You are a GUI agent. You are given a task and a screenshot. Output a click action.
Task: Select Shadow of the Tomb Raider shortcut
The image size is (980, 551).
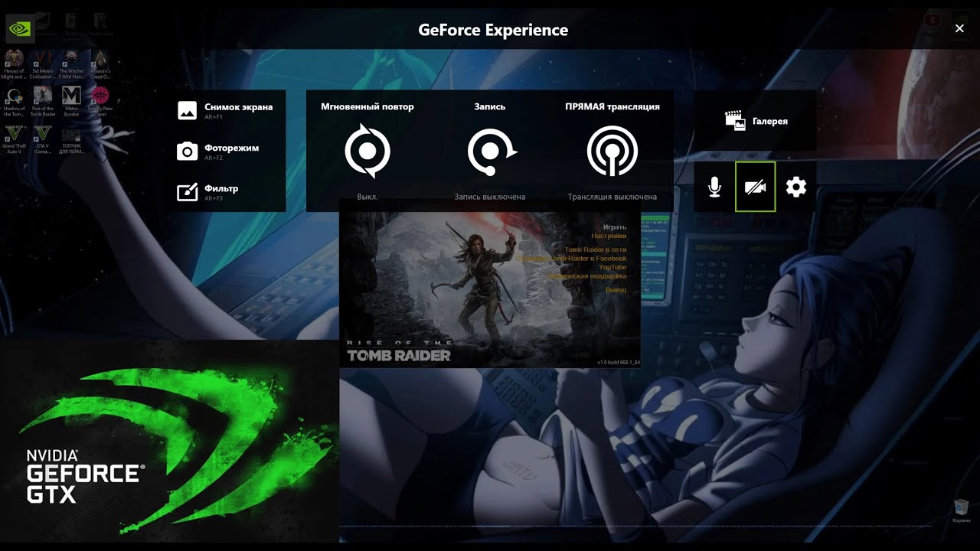pos(14,101)
